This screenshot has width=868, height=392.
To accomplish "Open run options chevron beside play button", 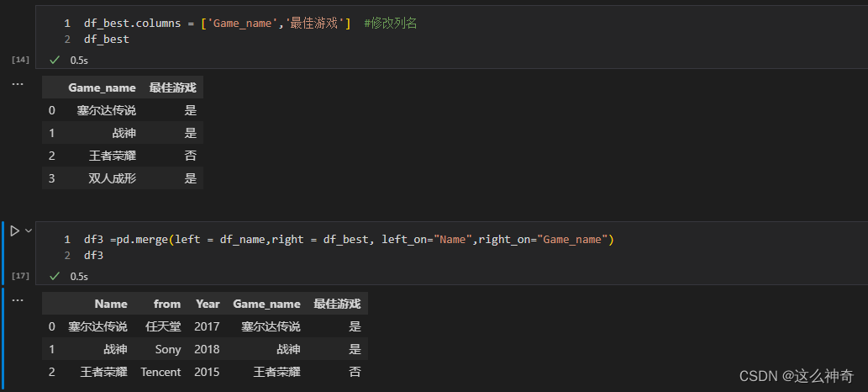I will 29,230.
